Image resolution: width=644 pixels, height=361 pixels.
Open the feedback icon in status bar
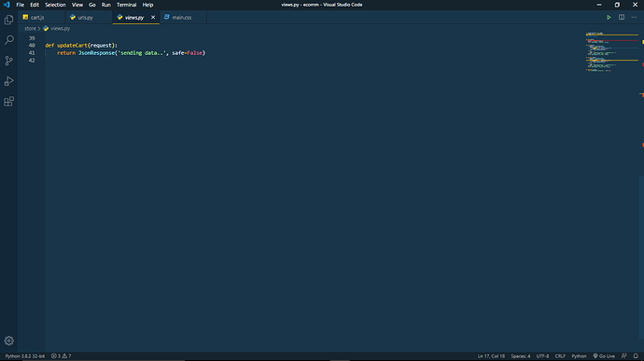pos(623,356)
